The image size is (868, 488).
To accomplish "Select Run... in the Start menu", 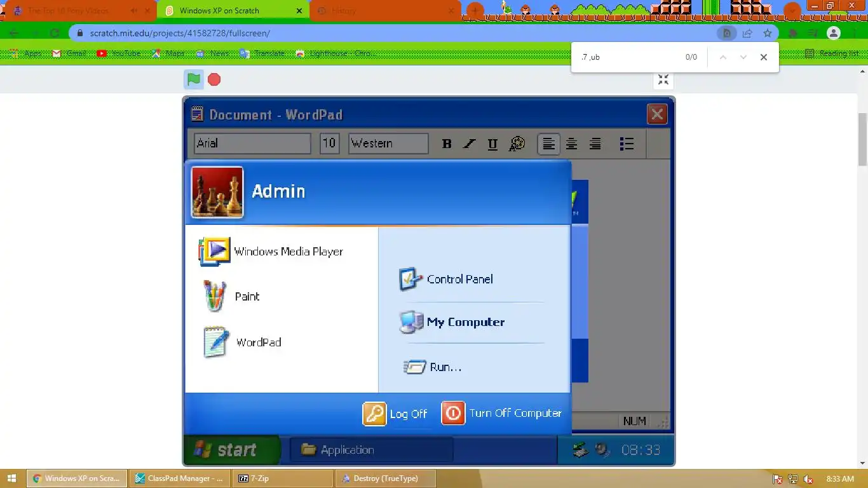I will [x=433, y=367].
